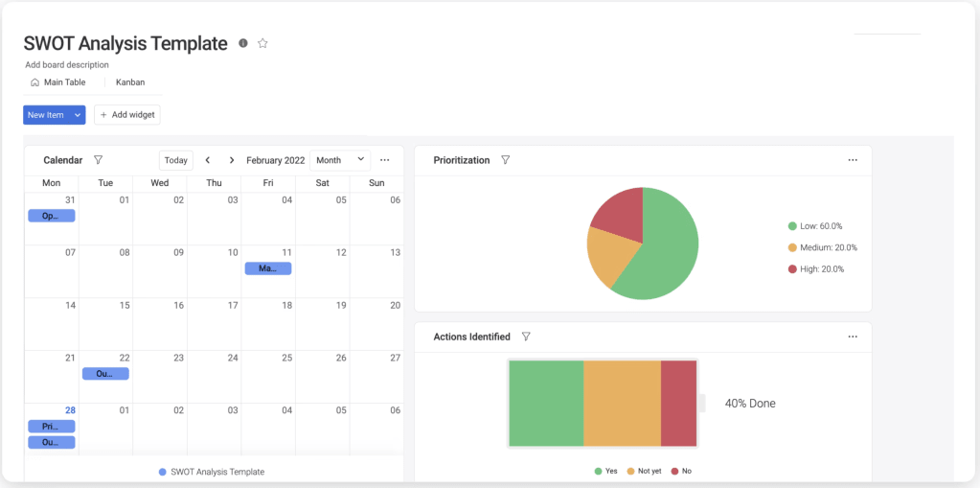Click the Calendar widget title
The image size is (980, 488).
[x=63, y=160]
